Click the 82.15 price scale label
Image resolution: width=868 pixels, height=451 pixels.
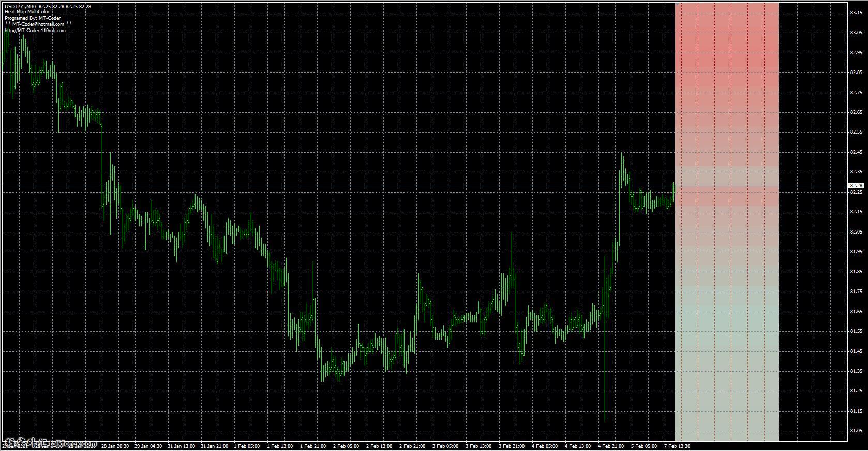point(856,211)
